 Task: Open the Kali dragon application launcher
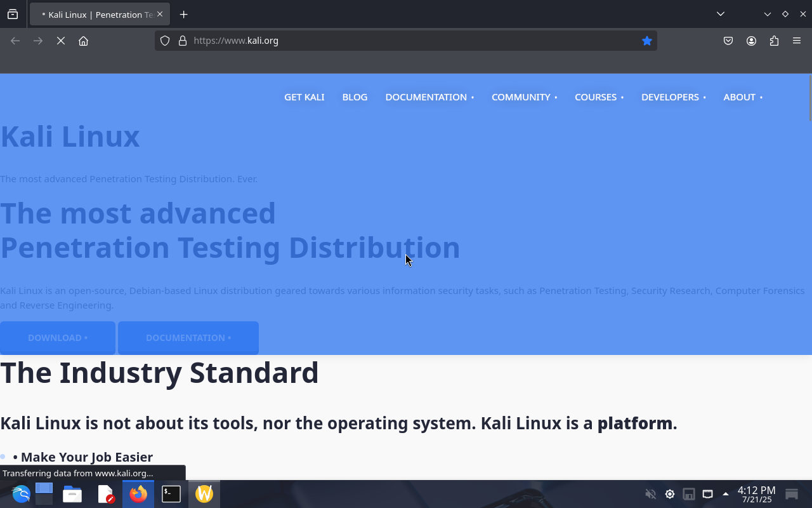20,494
